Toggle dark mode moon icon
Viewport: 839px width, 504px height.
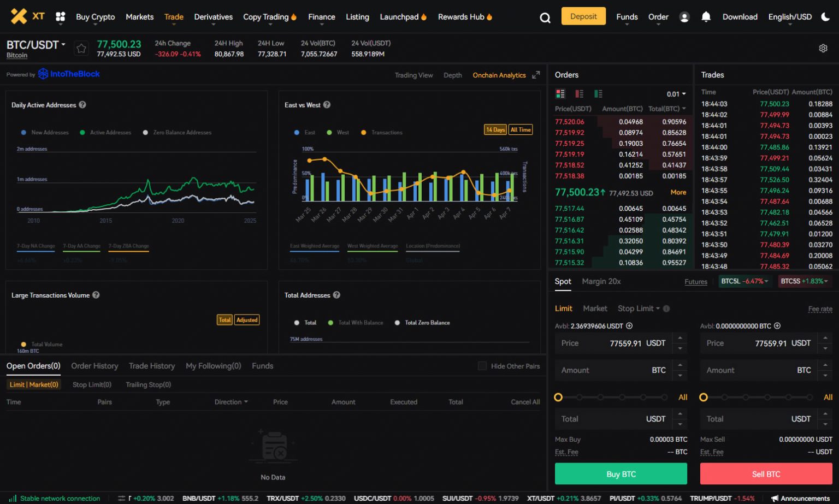pyautogui.click(x=825, y=17)
